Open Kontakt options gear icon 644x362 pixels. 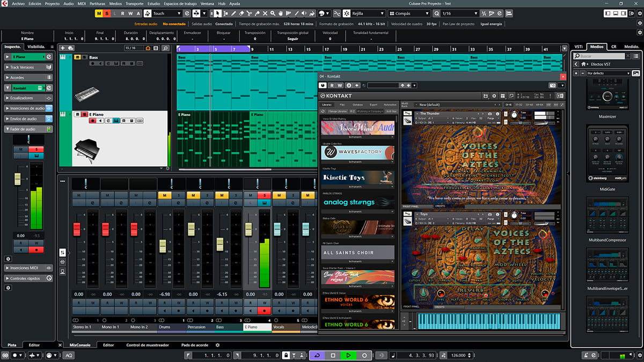[494, 96]
